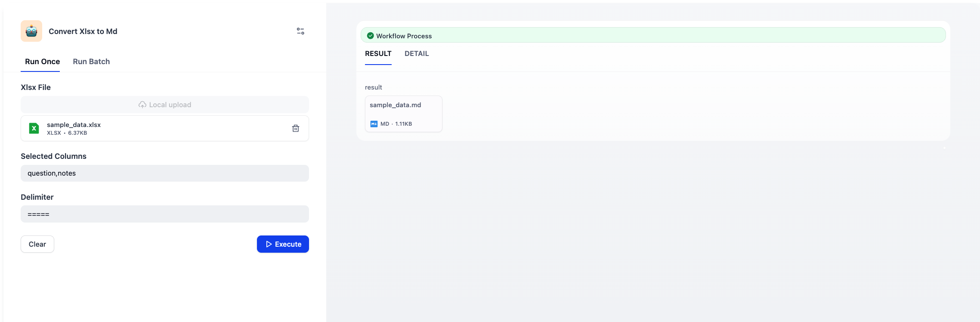This screenshot has width=980, height=322.
Task: Switch to the Run Batch tab
Action: pyautogui.click(x=91, y=62)
